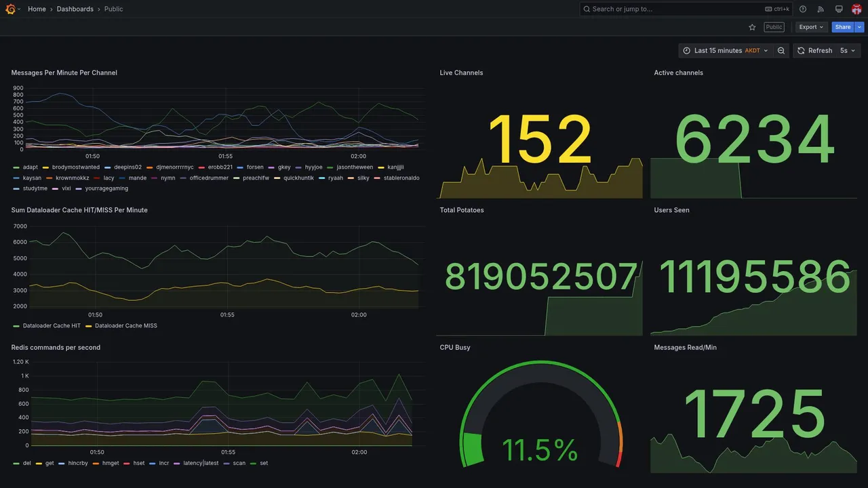
Task: Open the user avatar menu
Action: [856, 9]
